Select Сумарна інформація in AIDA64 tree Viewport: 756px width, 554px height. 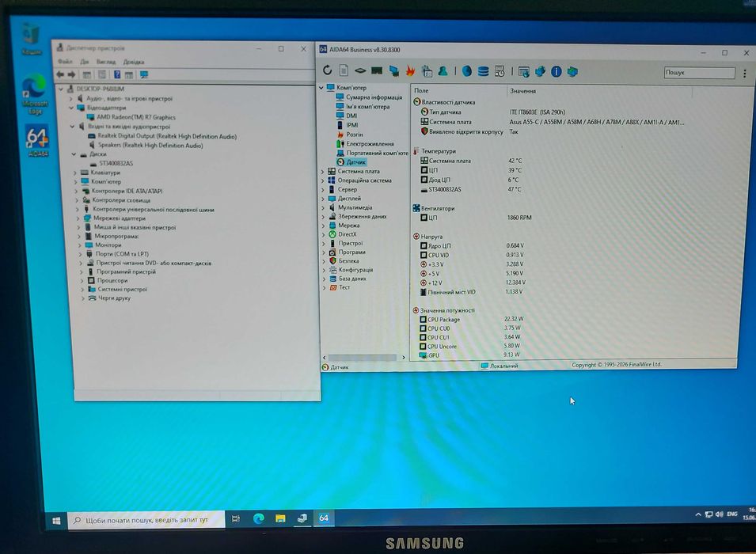[374, 97]
